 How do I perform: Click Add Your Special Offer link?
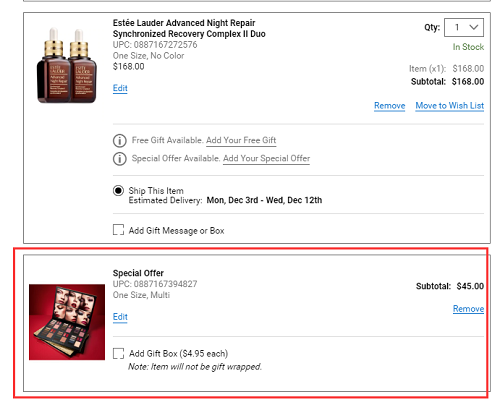[x=266, y=158]
